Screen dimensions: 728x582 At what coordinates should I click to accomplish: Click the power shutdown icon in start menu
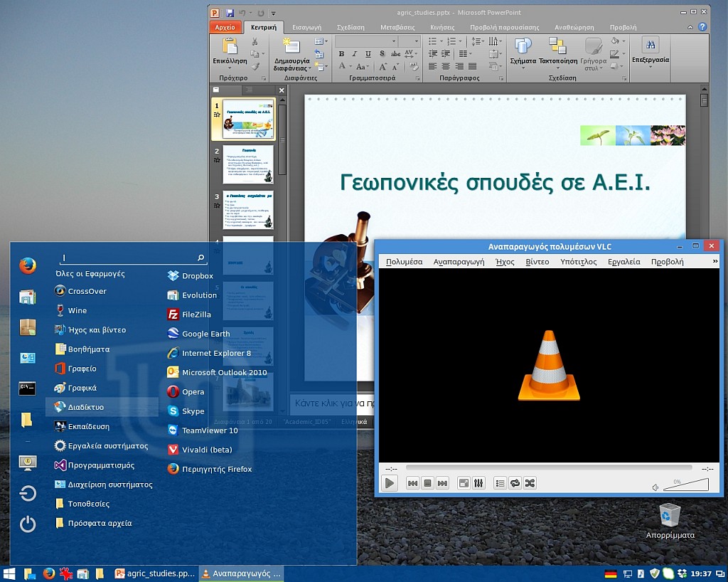click(28, 524)
